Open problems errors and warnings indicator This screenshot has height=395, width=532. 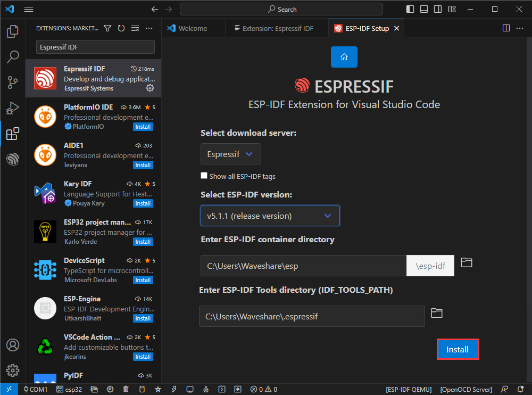pos(264,389)
